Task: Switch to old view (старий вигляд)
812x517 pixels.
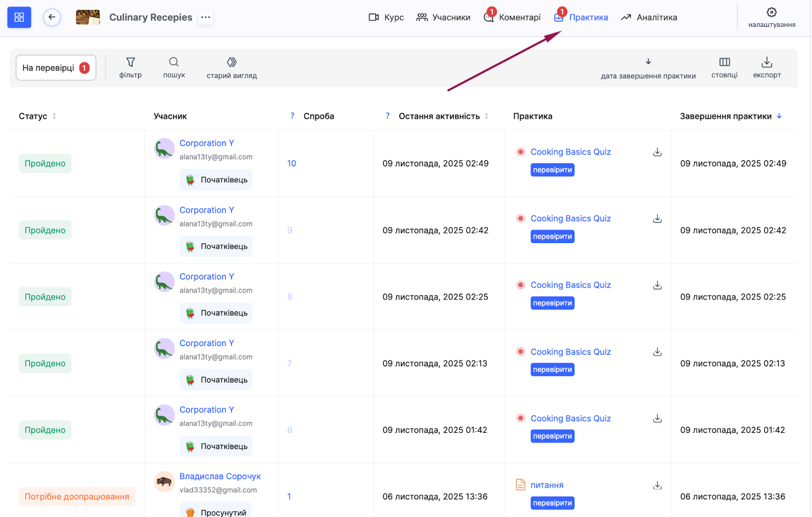Action: [231, 67]
